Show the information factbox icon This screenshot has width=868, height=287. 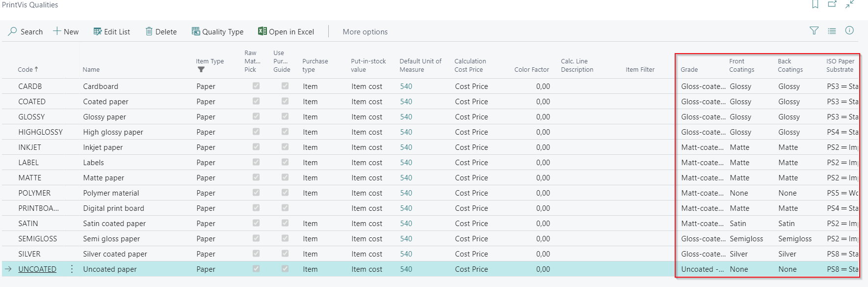(x=849, y=30)
